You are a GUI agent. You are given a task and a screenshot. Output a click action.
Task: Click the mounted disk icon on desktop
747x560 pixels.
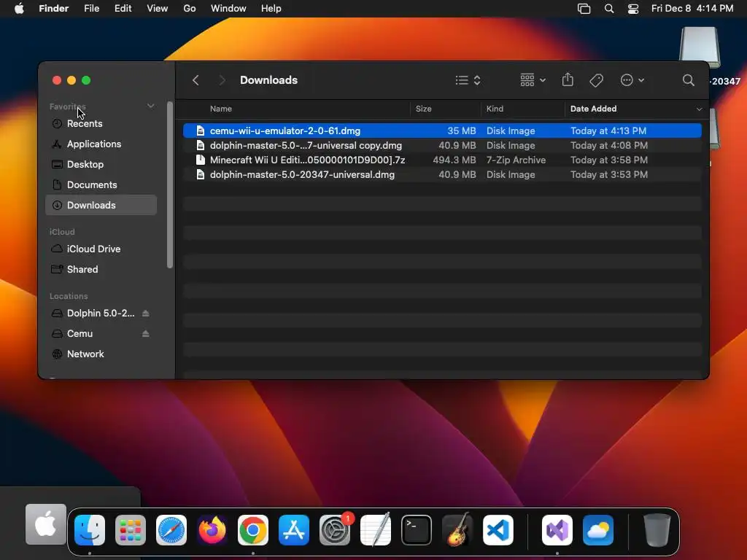click(700, 47)
